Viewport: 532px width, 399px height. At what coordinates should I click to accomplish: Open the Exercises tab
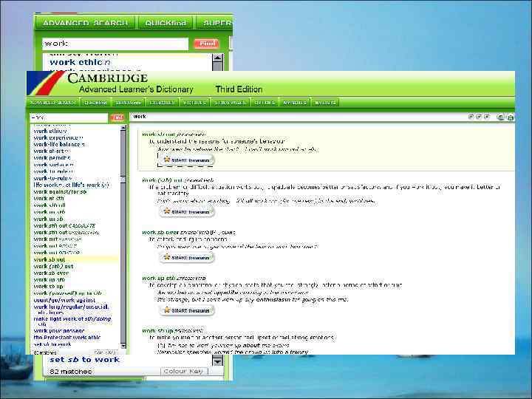click(162, 103)
